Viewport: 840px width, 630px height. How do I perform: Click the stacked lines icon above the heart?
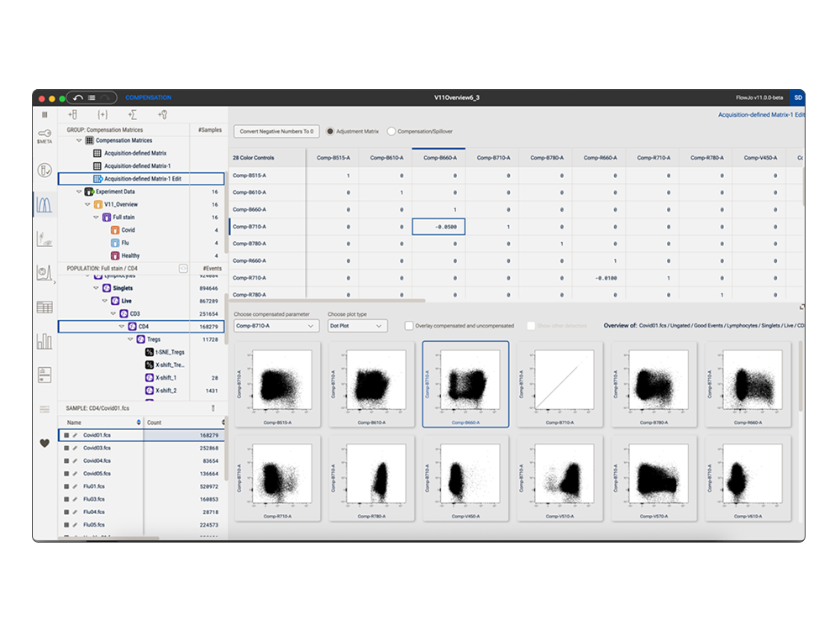tap(45, 409)
